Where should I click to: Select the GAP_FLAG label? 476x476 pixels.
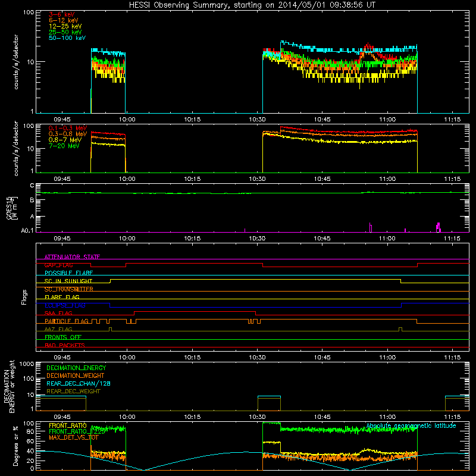58,265
